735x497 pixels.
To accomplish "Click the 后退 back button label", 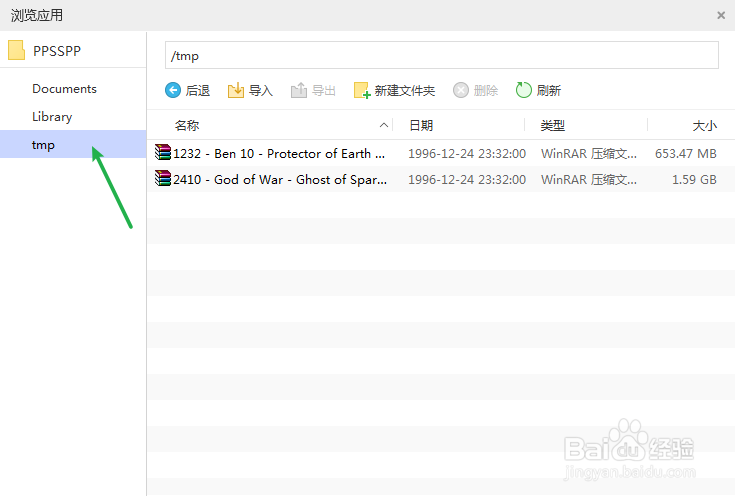I will click(x=197, y=90).
